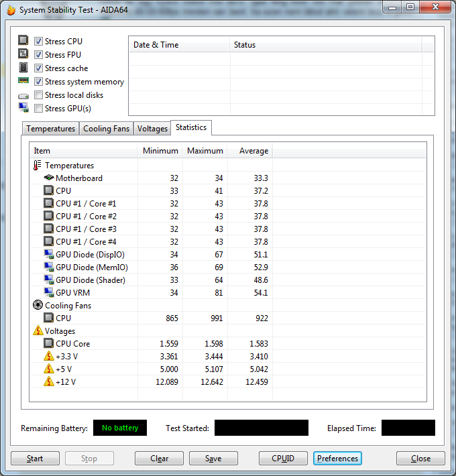456x476 pixels.
Task: Select the +5 V average value 5.042
Action: [x=259, y=369]
